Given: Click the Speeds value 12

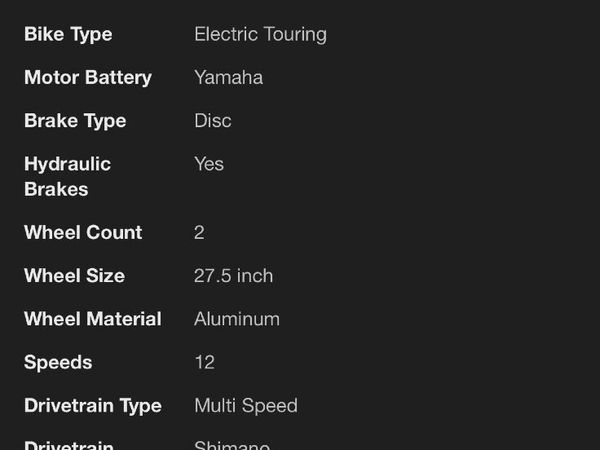Looking at the screenshot, I should coord(205,362).
